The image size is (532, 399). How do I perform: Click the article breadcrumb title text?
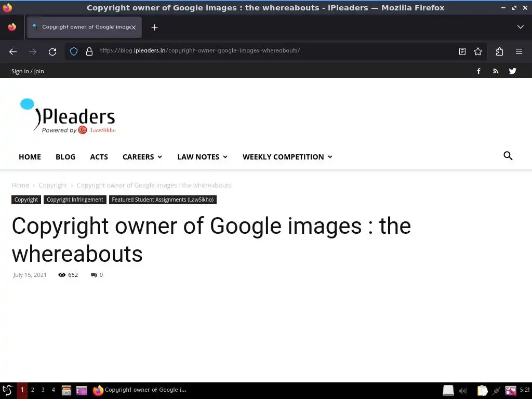pos(154,185)
